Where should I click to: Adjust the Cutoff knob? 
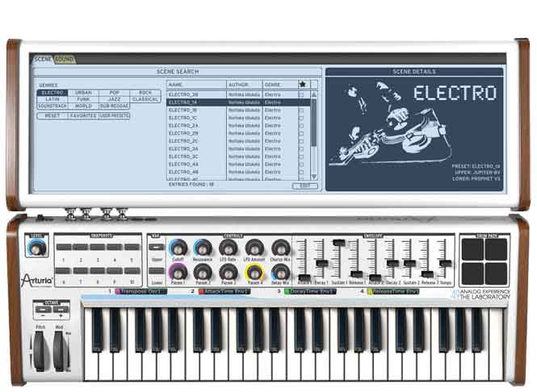click(x=178, y=248)
